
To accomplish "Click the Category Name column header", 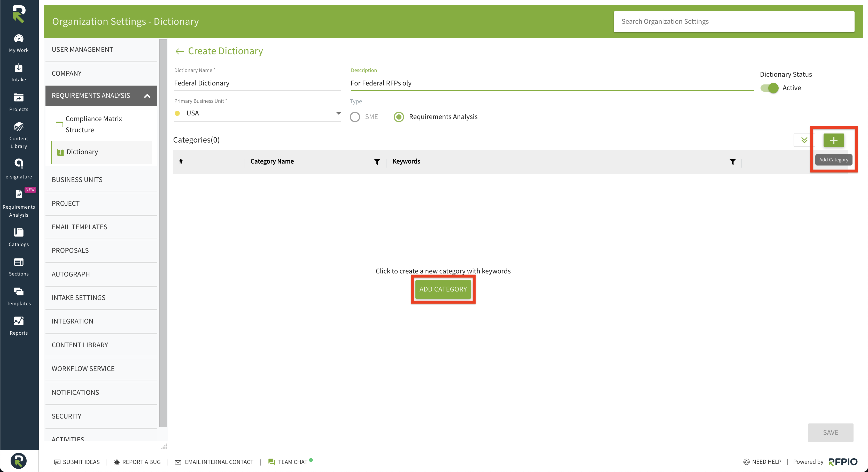I will [x=272, y=162].
